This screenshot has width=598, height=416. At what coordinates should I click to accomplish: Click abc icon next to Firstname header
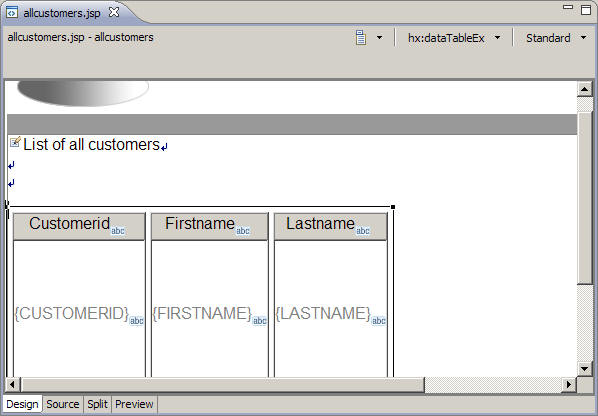click(x=243, y=231)
